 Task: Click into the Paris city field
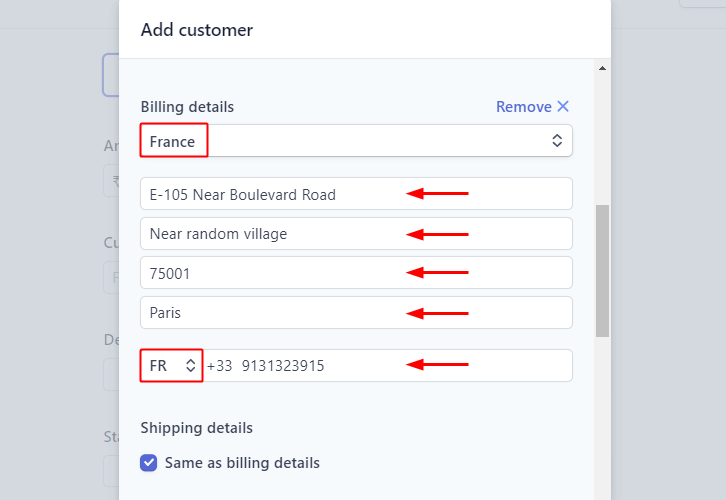coord(356,312)
